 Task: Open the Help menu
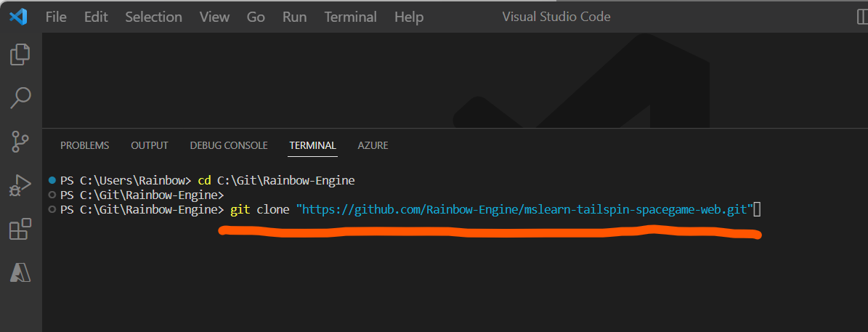coord(409,17)
